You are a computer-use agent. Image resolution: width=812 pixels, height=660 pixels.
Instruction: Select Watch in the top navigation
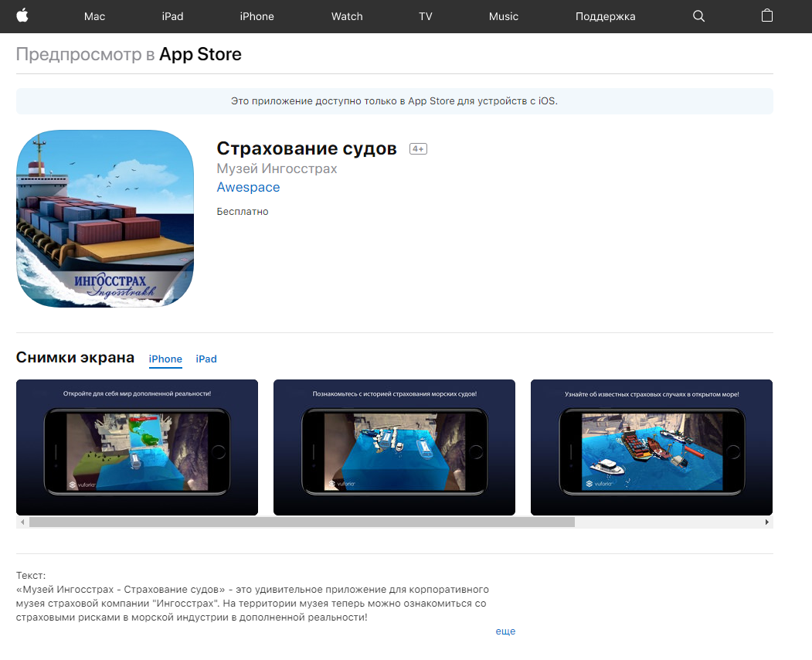click(x=347, y=16)
